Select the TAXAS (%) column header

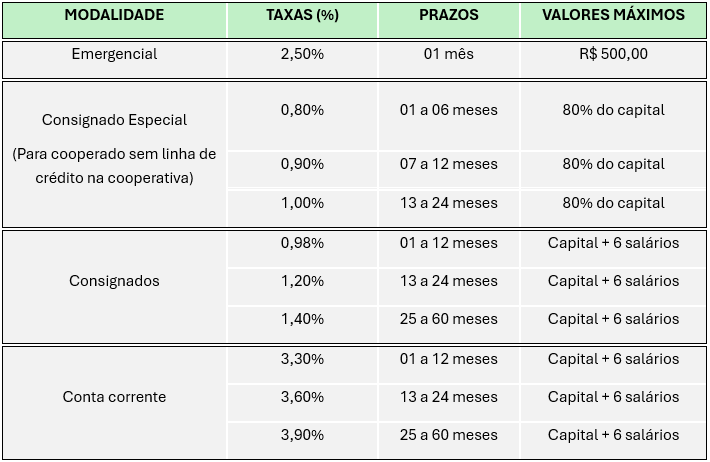(302, 16)
